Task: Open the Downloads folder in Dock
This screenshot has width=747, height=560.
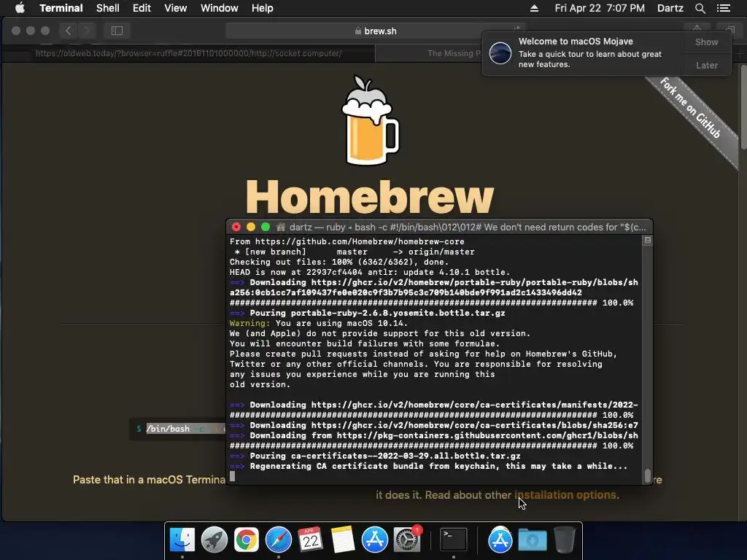Action: [x=532, y=540]
